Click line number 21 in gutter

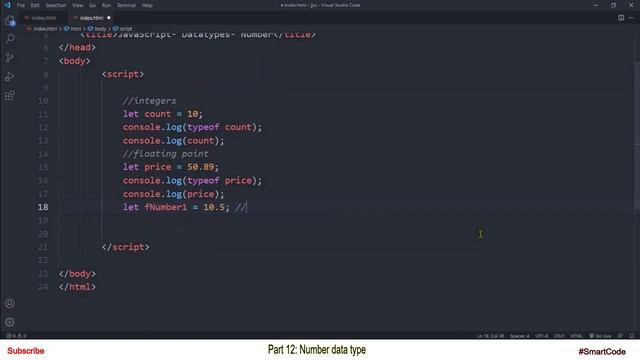click(43, 247)
